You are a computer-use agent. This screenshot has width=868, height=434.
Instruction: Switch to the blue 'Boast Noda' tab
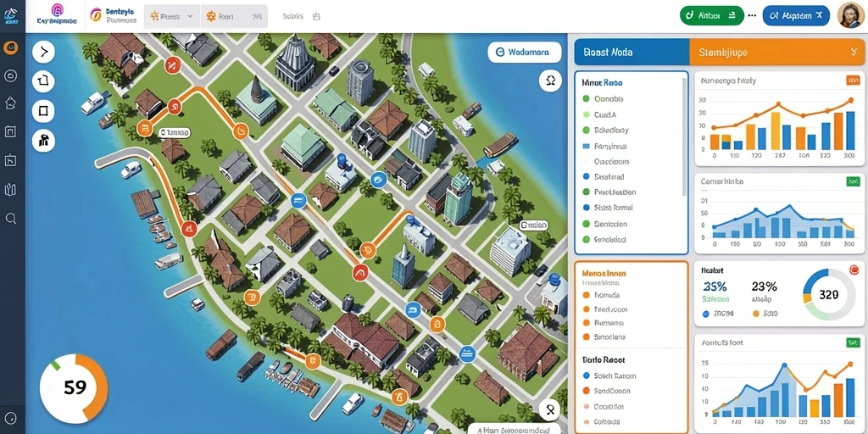(x=632, y=52)
